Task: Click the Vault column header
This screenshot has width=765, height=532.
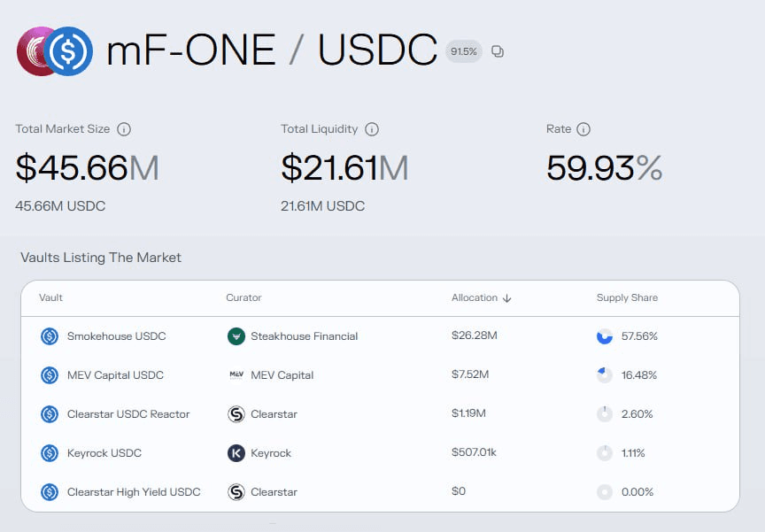Action: pyautogui.click(x=50, y=298)
